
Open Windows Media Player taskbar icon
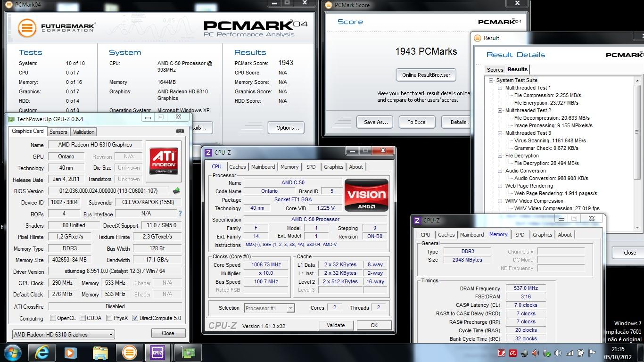click(70, 353)
